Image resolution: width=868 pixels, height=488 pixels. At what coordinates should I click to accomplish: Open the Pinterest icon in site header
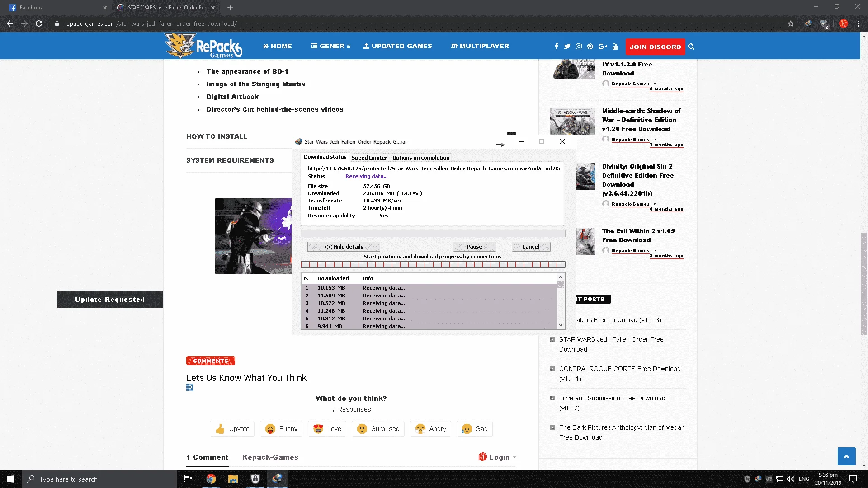coord(590,46)
